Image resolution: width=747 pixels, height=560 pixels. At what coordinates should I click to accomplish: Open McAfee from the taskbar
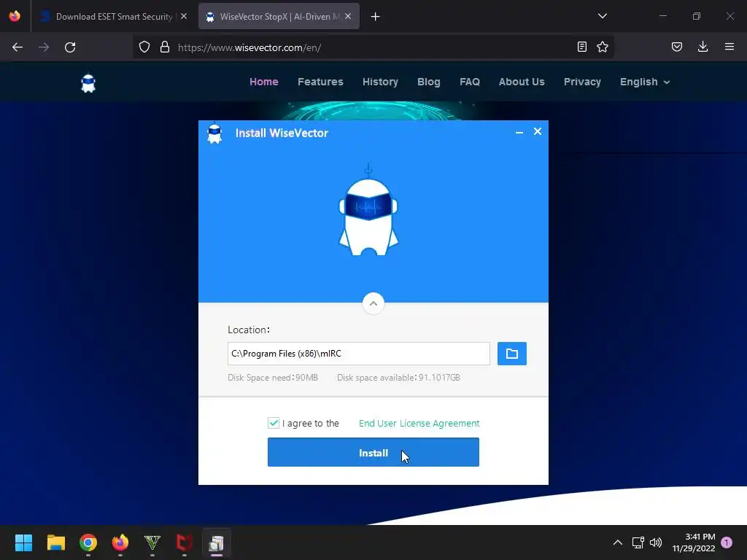185,542
